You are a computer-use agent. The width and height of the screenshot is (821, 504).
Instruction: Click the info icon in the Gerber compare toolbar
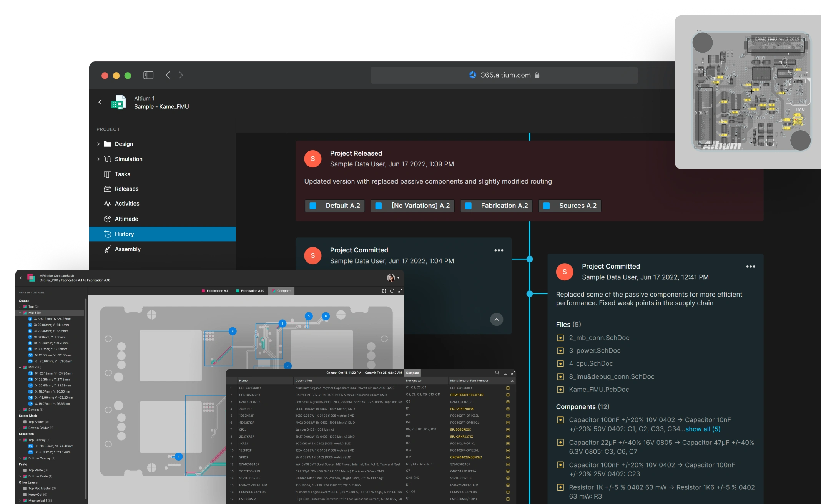[392, 291]
